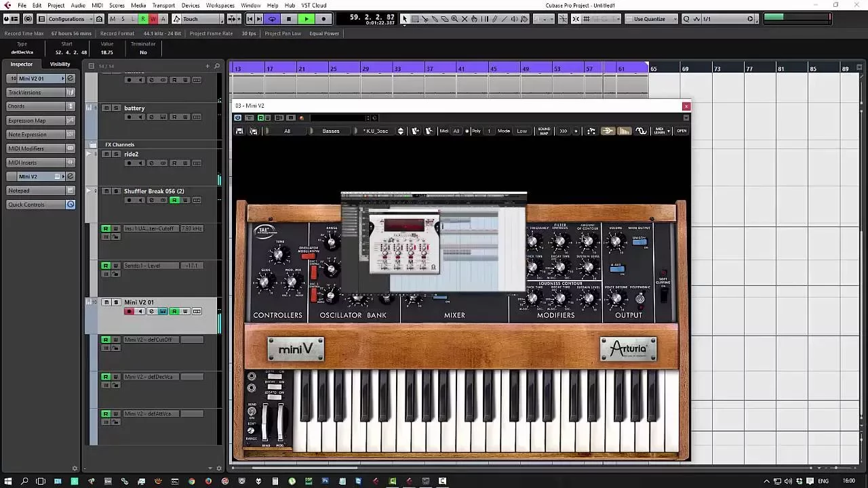Click the transport Record button
This screenshot has width=868, height=488.
tap(323, 19)
